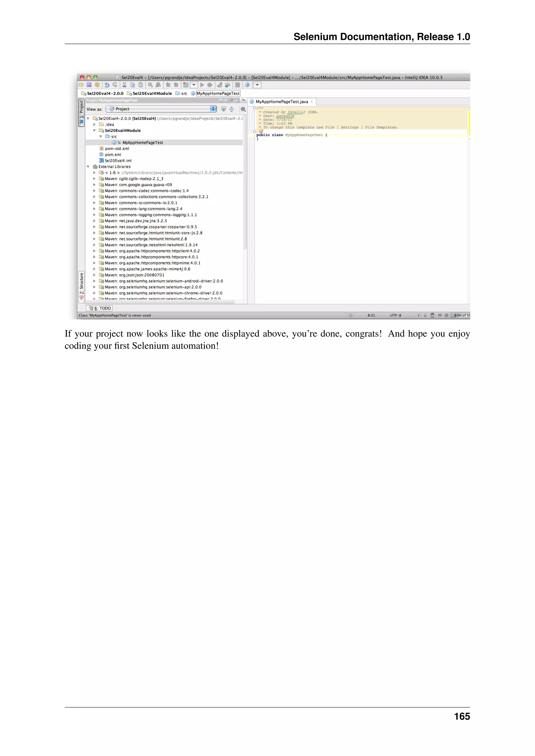Click the Help question mark icon
This screenshot has width=535, height=756.
tap(247, 85)
